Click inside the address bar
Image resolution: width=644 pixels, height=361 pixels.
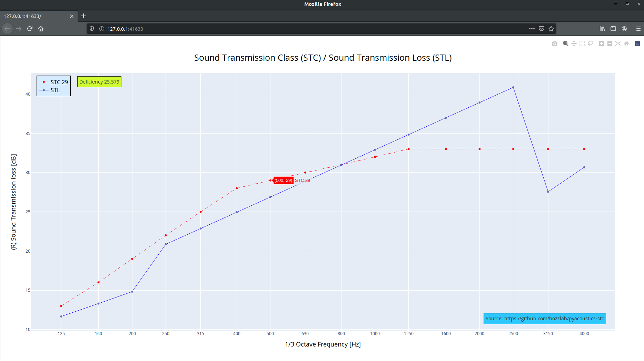point(241,29)
